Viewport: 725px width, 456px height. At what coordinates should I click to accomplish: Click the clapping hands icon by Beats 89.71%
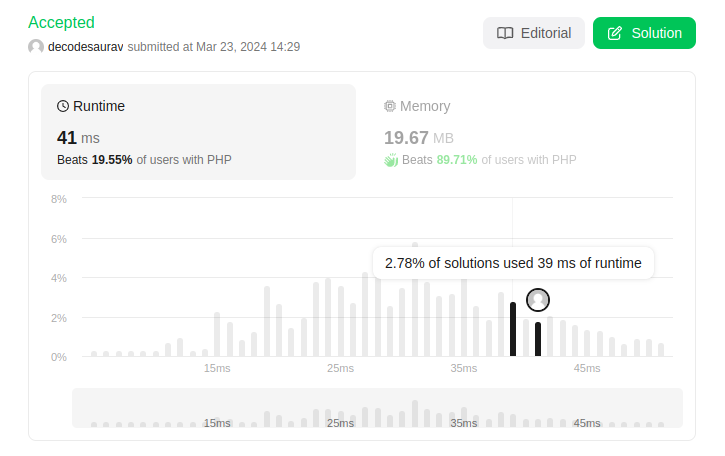(391, 160)
